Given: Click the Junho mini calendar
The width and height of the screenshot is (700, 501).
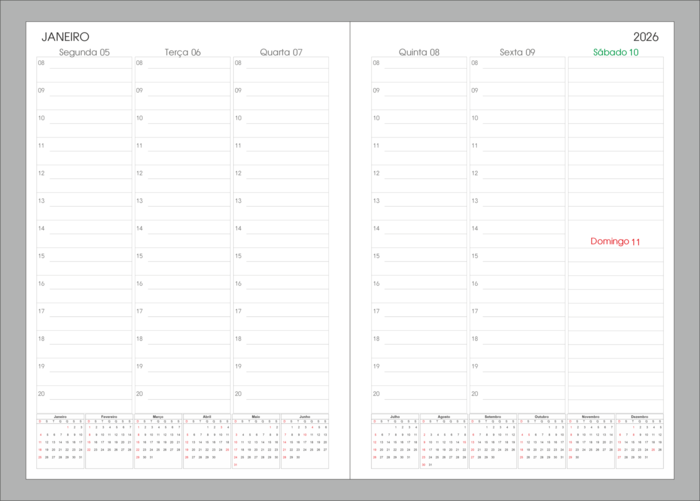Looking at the screenshot, I should coord(304,441).
